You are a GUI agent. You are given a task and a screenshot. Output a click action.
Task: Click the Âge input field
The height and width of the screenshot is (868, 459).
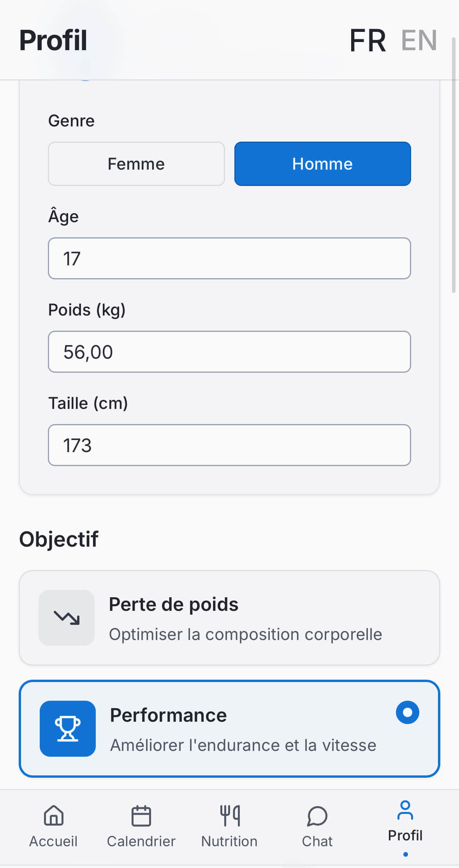(229, 258)
